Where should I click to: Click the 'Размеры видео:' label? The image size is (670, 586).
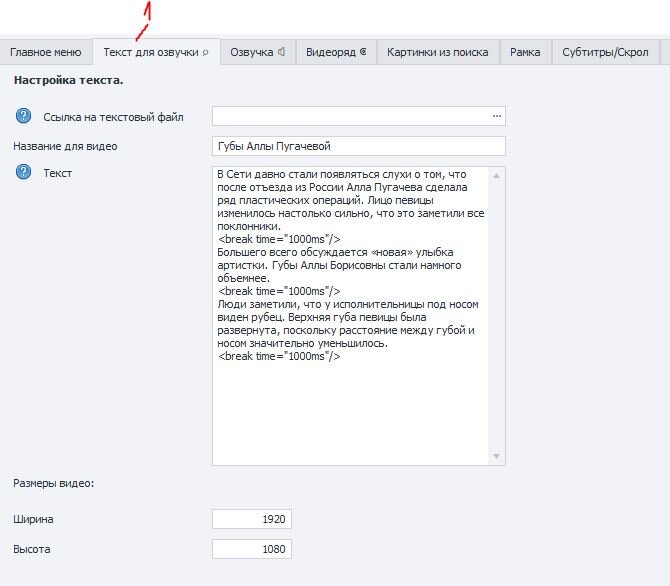point(54,483)
